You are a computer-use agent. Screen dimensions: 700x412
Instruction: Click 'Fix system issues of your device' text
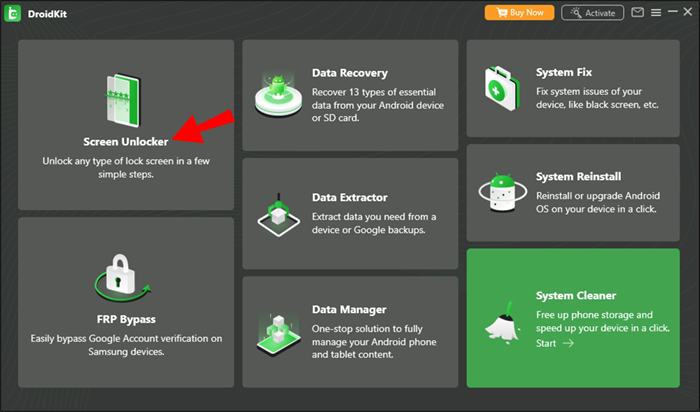point(597,98)
